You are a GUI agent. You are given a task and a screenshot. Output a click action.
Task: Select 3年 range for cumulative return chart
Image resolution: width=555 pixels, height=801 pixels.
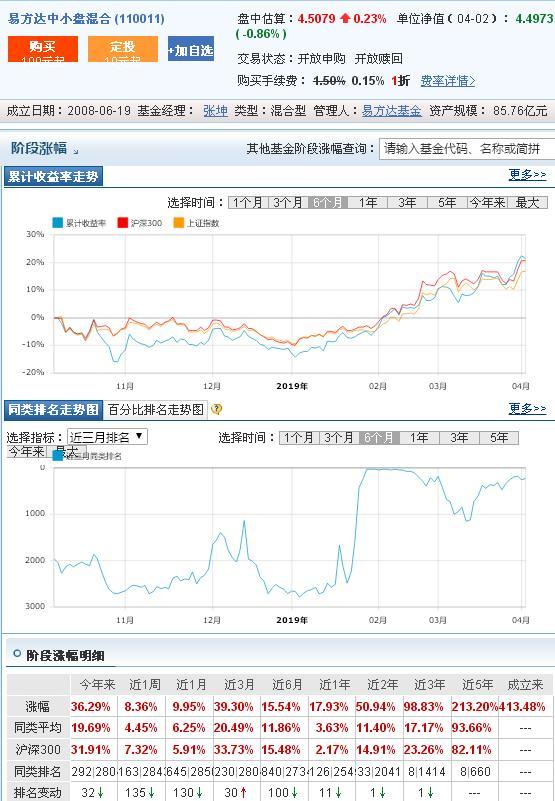(x=407, y=203)
